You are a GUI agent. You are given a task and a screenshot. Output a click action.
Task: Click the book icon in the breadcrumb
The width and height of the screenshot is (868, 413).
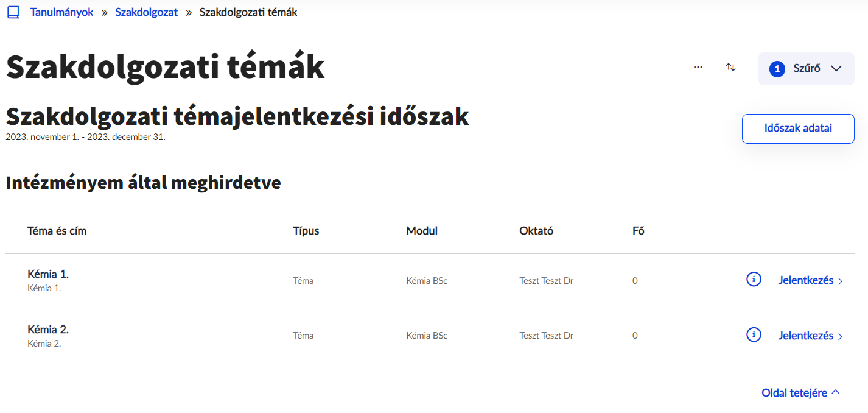[13, 12]
